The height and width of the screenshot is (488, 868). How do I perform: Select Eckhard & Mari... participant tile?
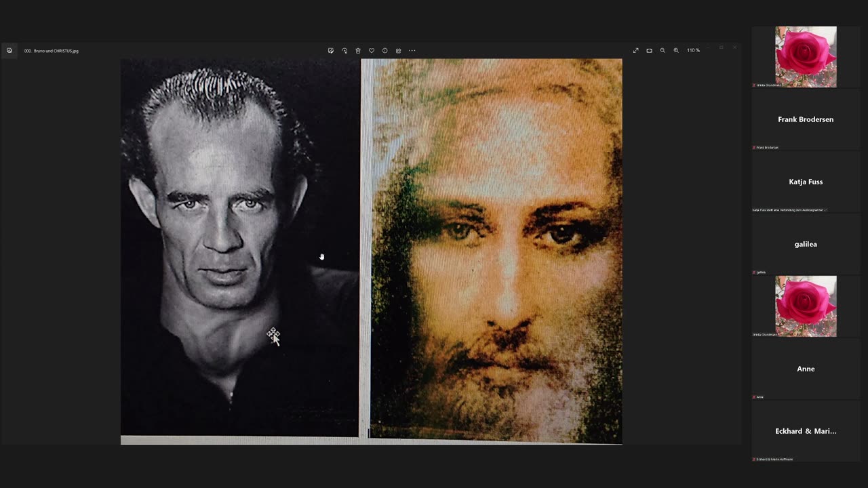click(806, 431)
